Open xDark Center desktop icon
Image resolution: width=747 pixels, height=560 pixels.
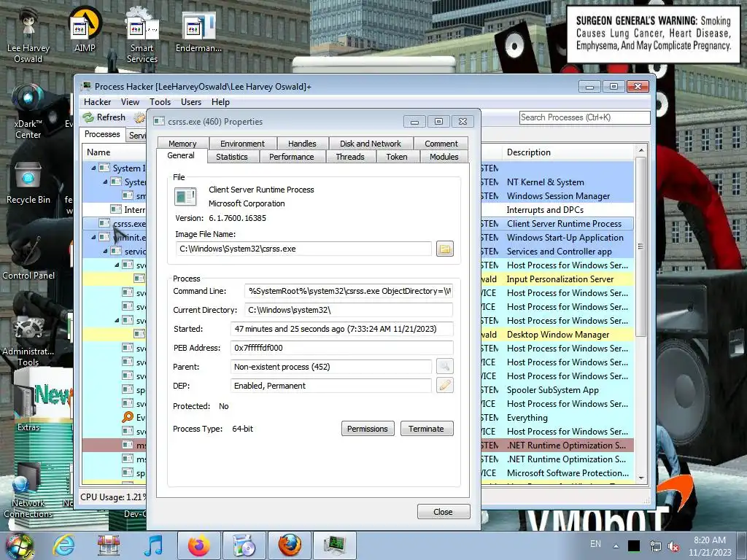28,112
